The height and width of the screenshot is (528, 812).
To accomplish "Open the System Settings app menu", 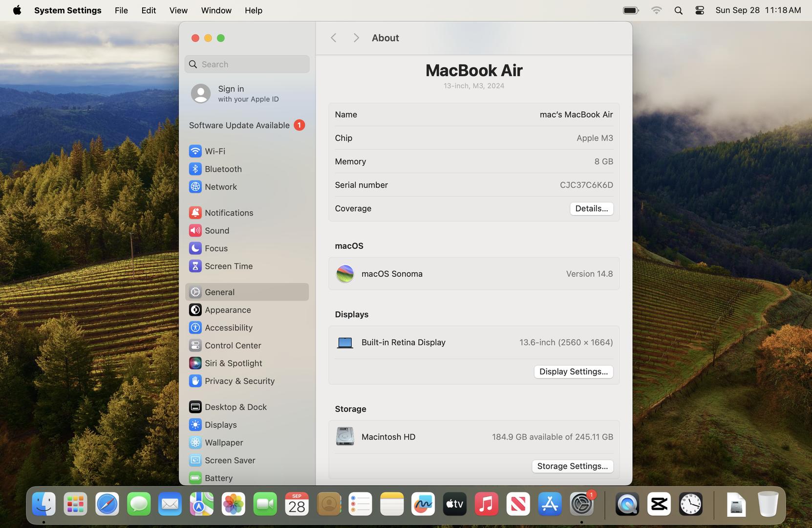I will tap(68, 10).
